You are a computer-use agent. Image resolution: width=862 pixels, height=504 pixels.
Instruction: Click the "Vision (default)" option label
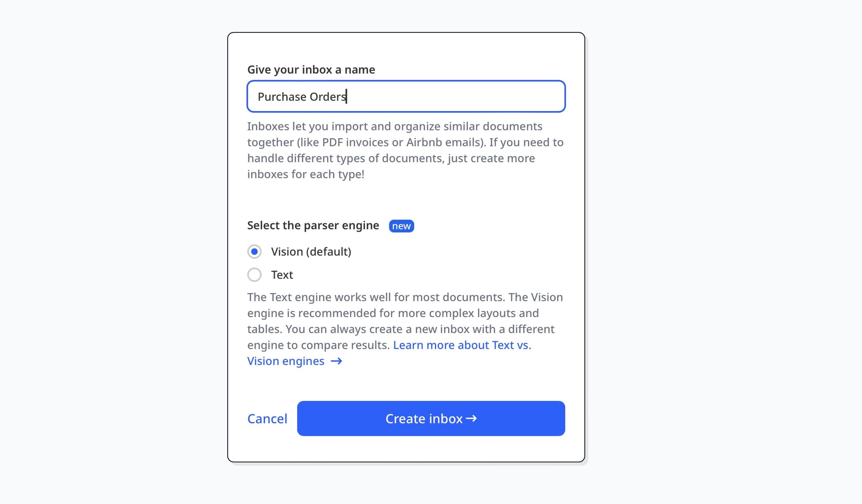tap(311, 252)
